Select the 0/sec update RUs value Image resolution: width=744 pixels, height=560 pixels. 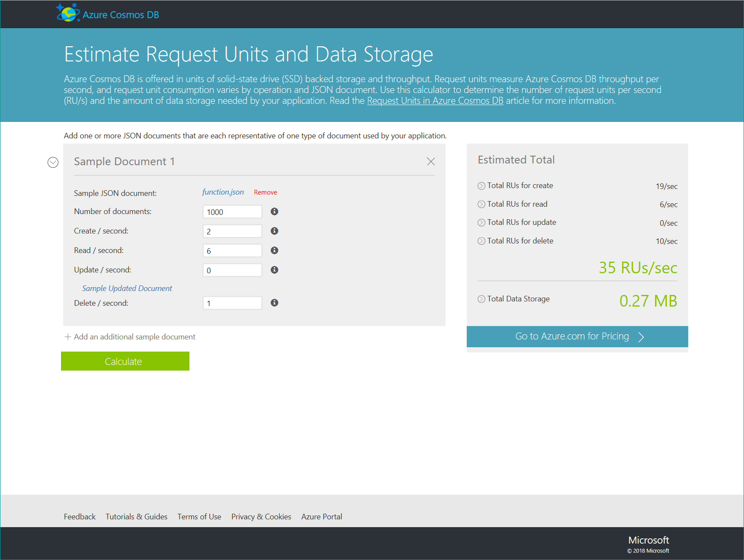669,223
